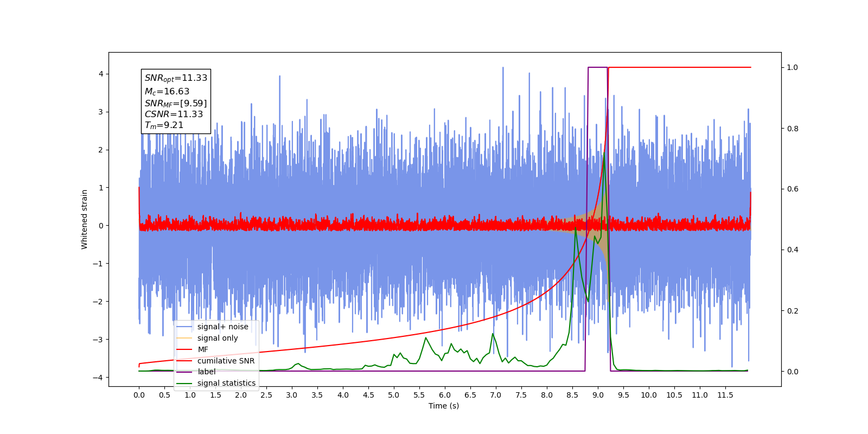Click the 0 tick on the strain axis
The image size is (868, 434).
point(101,226)
